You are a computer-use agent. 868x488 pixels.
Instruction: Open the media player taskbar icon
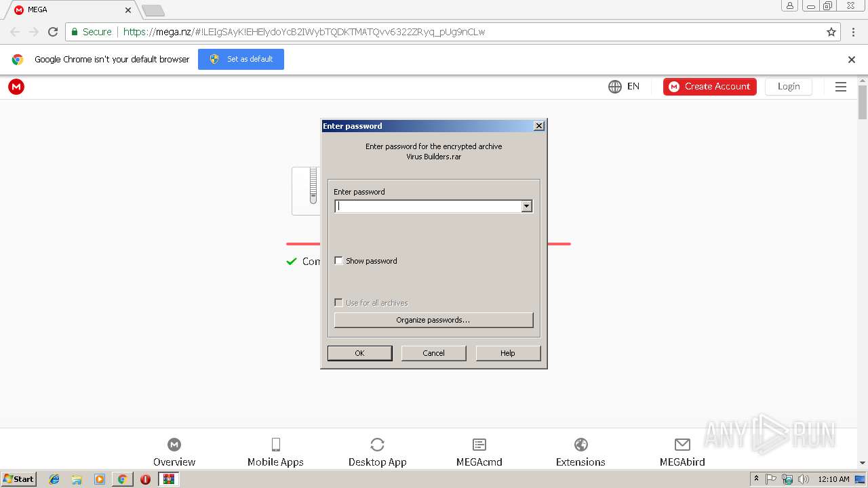click(x=100, y=479)
